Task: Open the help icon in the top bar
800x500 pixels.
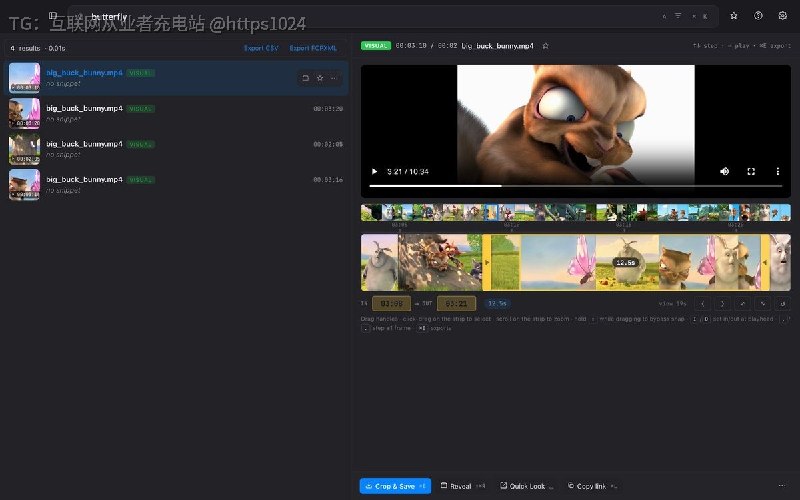Action: coord(758,16)
